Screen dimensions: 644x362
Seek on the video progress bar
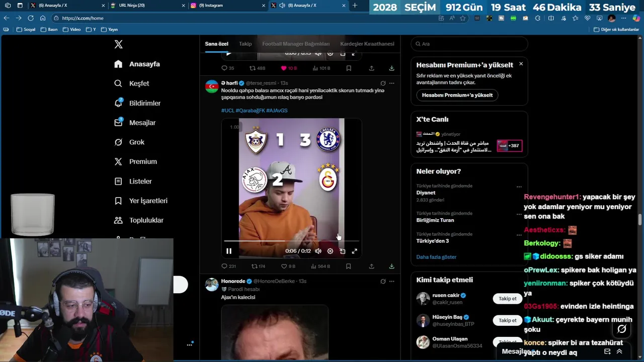pyautogui.click(x=292, y=241)
